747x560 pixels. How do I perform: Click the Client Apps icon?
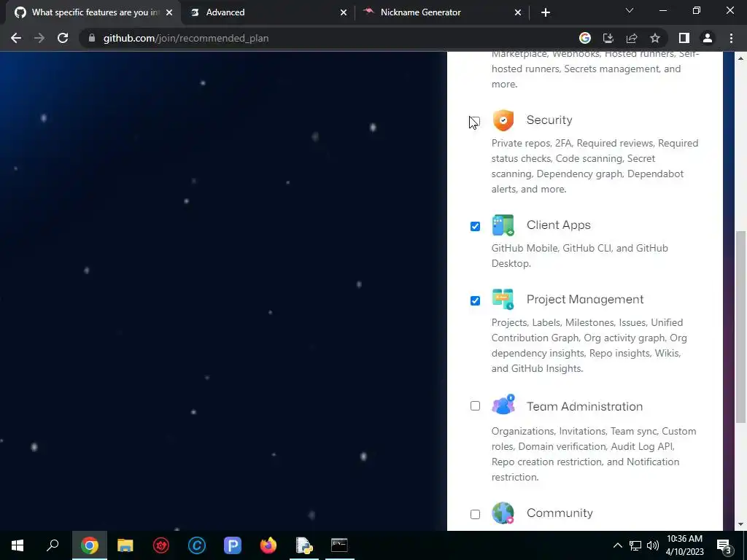point(503,225)
